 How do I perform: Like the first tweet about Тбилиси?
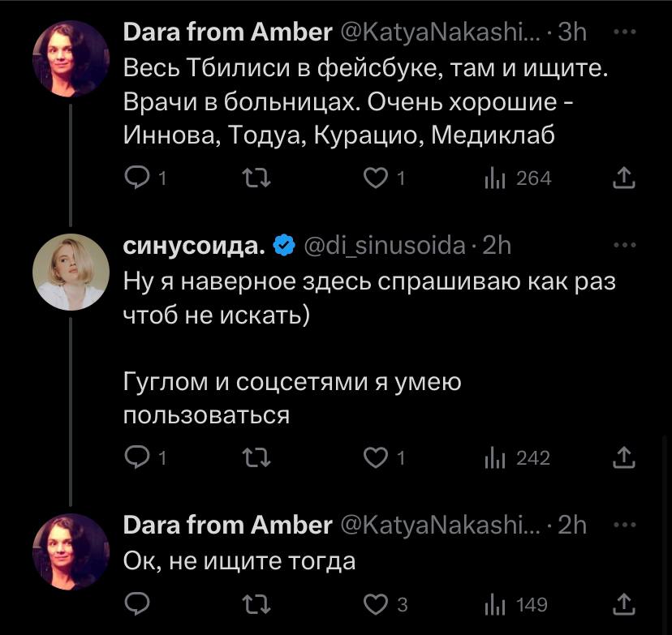[x=374, y=178]
